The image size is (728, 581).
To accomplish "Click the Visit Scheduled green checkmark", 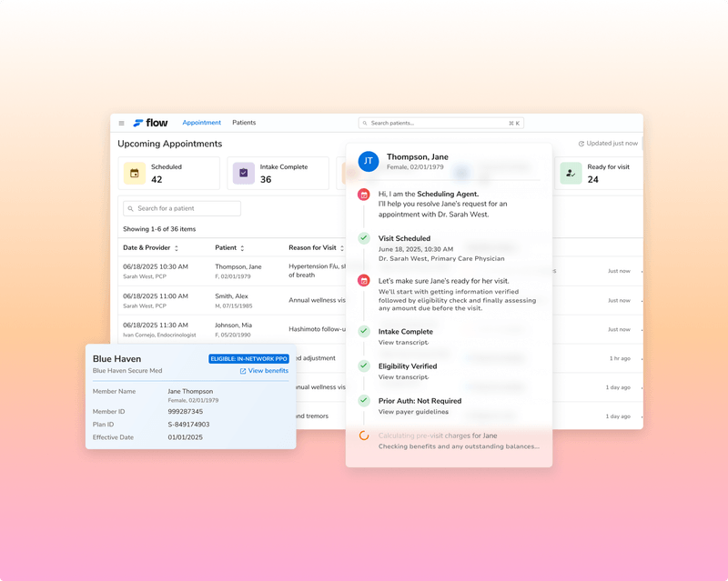I will [364, 238].
